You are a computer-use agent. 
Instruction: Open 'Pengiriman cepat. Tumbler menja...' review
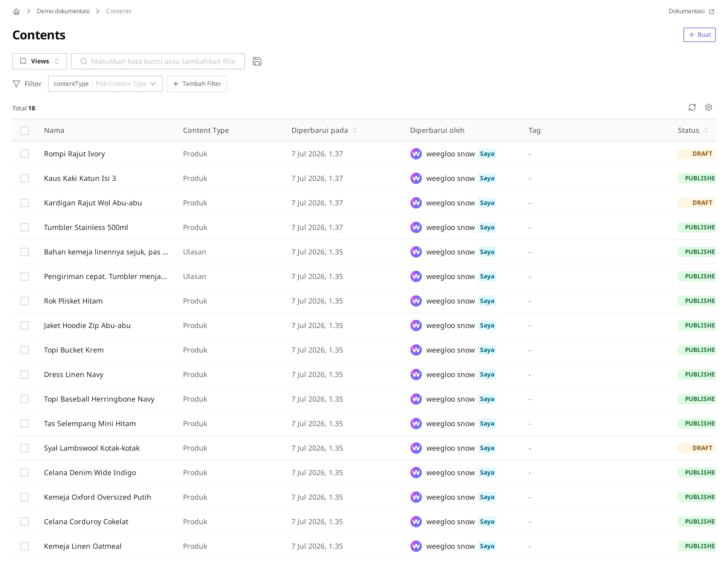[105, 276]
